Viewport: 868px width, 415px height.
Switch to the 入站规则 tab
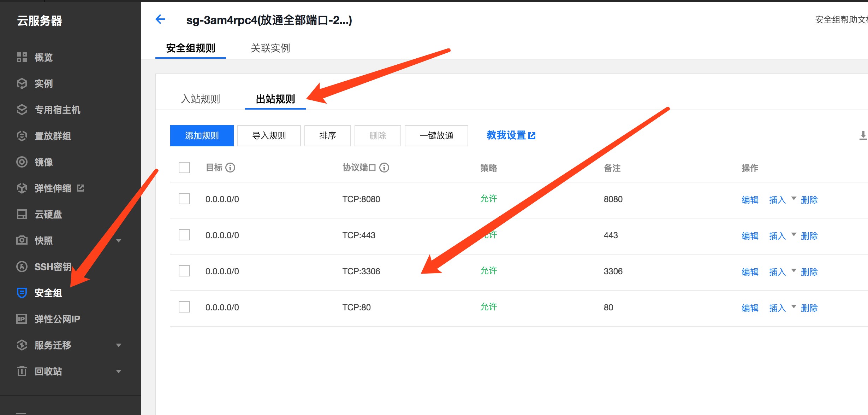[x=201, y=99]
